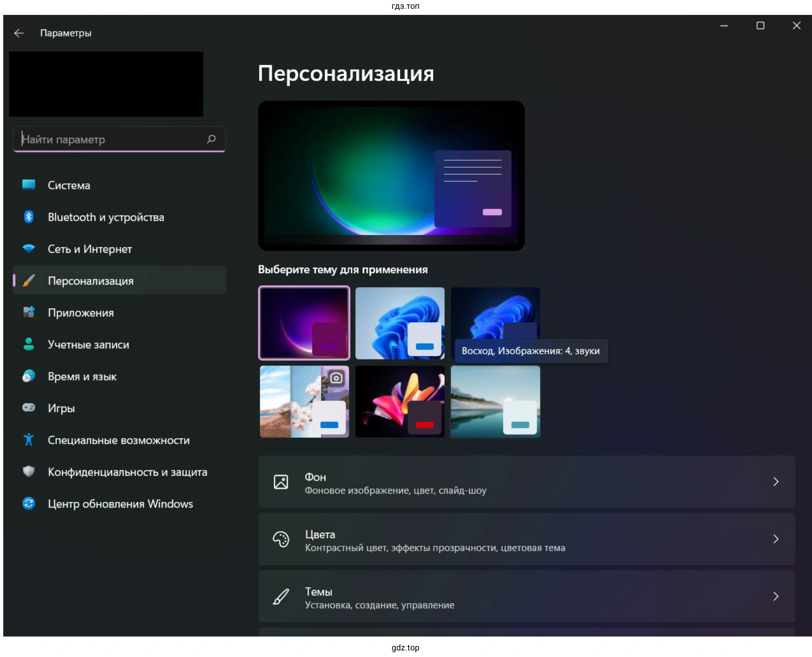The height and width of the screenshot is (657, 812).
Task: Click the Приложения apps icon
Action: click(x=29, y=312)
